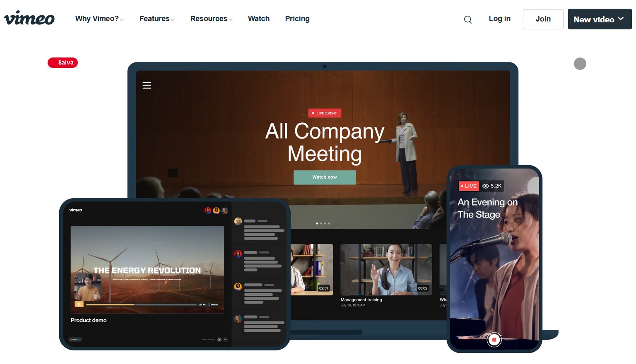The width and height of the screenshot is (636, 364).
Task: Click the red LIVE badge on phone
Action: (x=469, y=186)
